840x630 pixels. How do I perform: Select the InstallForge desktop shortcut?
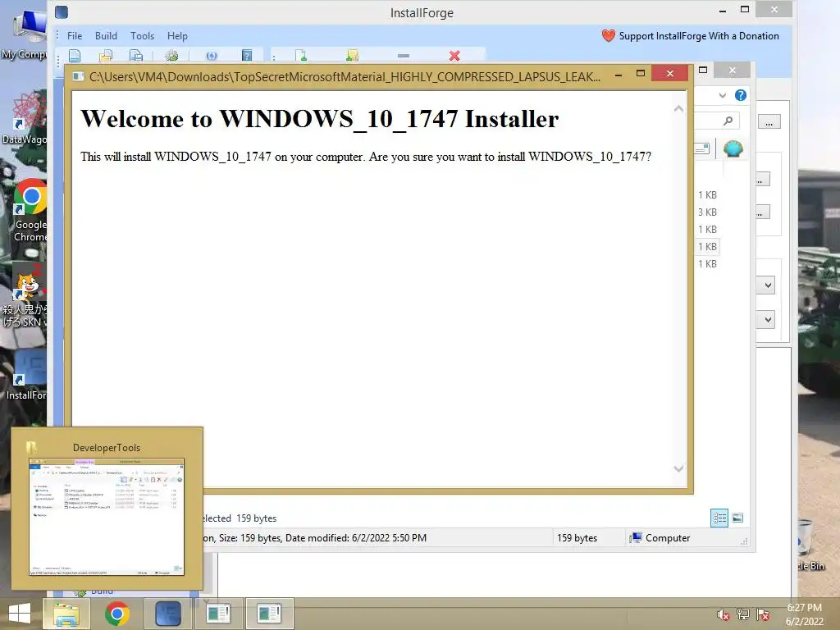27,375
